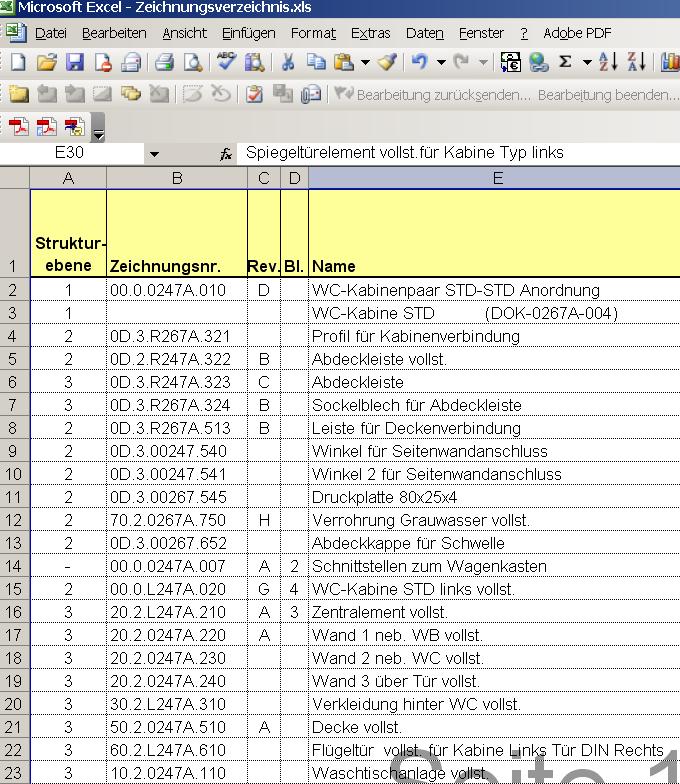Click the AutoSum sigma icon
The width and height of the screenshot is (680, 784).
click(x=565, y=62)
